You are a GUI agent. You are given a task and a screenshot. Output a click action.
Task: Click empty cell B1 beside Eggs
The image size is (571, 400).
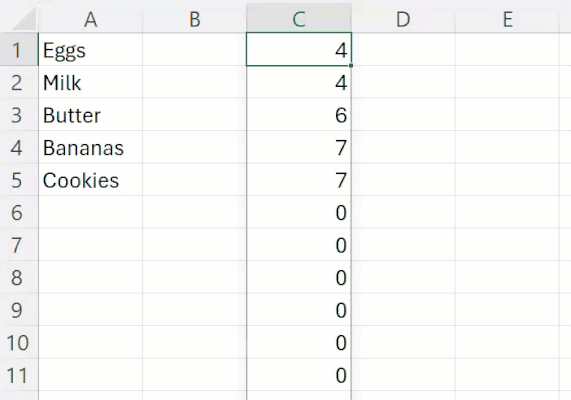click(194, 50)
